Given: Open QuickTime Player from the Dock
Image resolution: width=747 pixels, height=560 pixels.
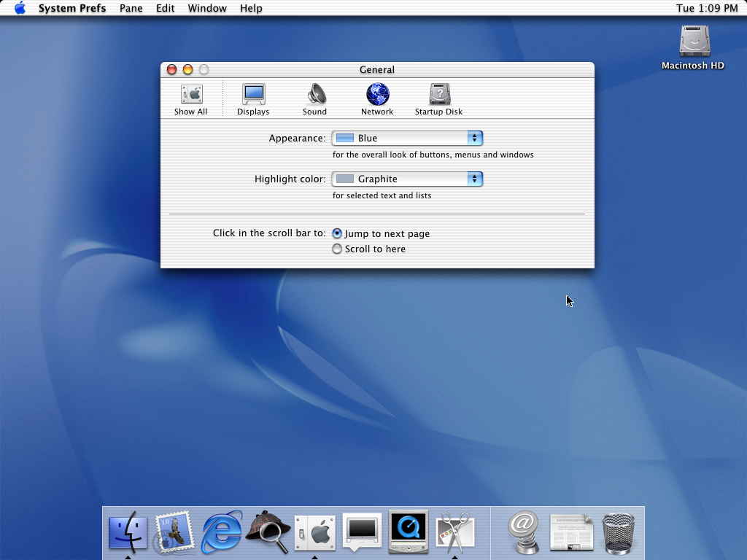Looking at the screenshot, I should 408,532.
